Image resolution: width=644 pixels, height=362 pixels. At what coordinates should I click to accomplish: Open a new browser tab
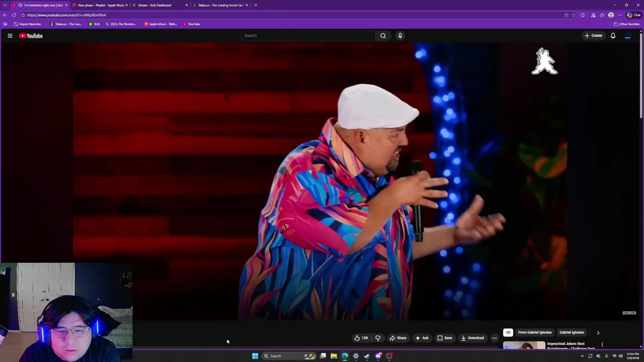click(x=256, y=5)
